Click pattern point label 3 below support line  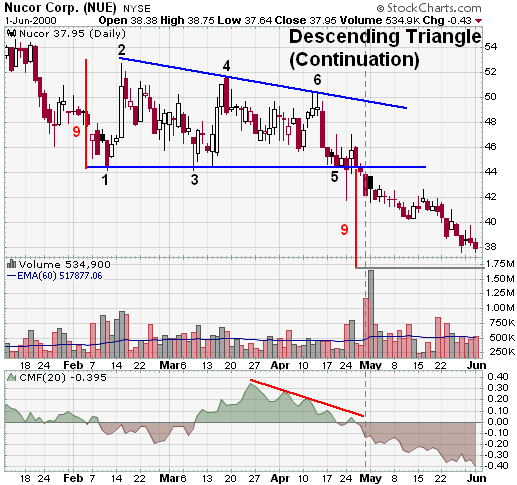click(194, 180)
